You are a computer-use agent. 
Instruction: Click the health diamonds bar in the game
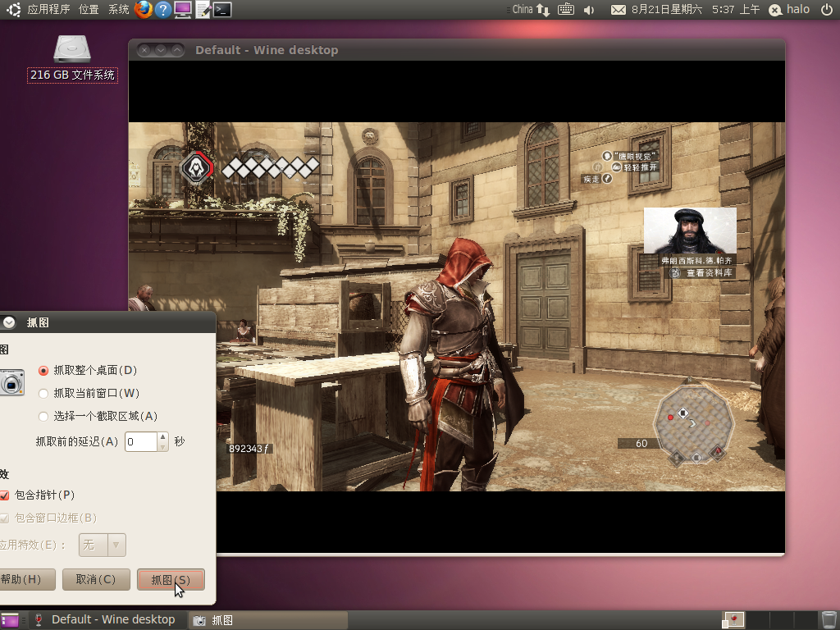coord(271,167)
